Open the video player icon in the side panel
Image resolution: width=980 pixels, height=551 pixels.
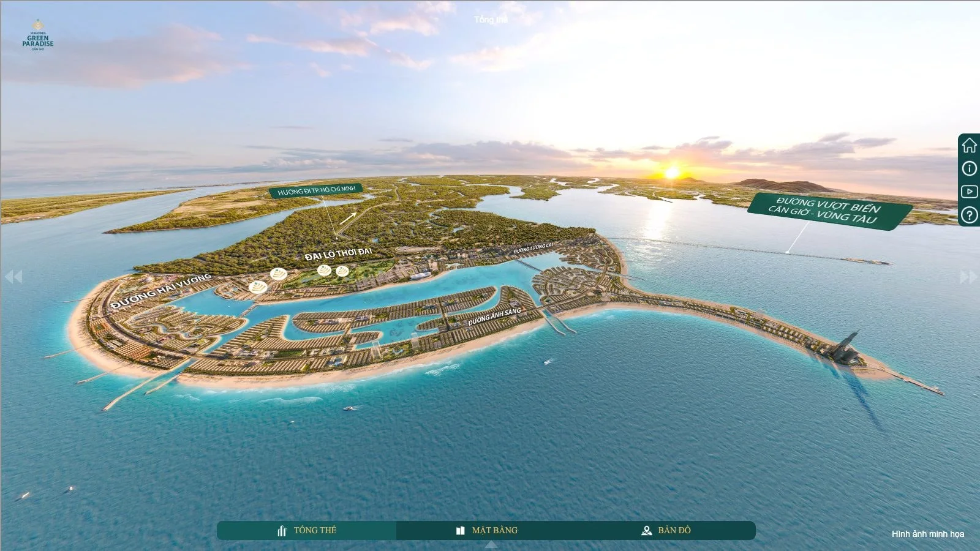969,192
